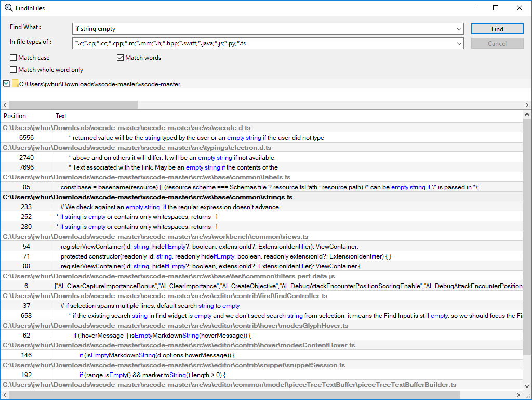Image resolution: width=532 pixels, height=400 pixels.
Task: Select result at position 54
Action: tap(262, 247)
